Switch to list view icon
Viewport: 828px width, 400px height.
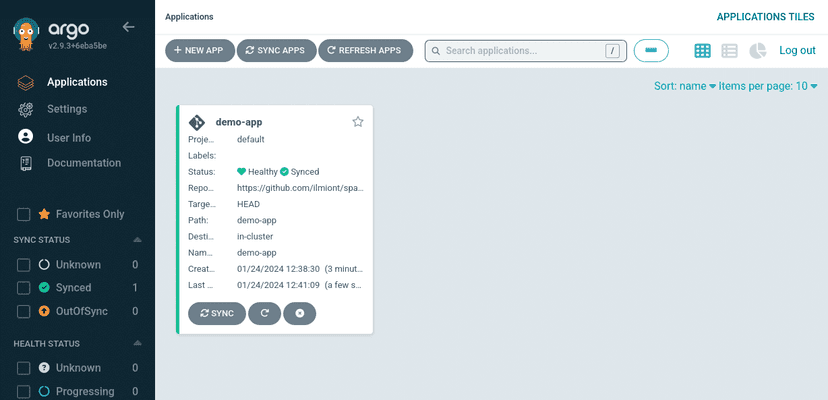click(730, 50)
